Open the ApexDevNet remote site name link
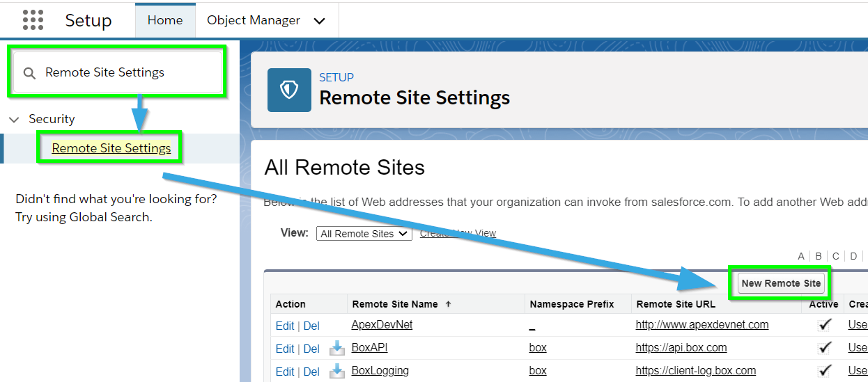The height and width of the screenshot is (382, 868). point(382,324)
